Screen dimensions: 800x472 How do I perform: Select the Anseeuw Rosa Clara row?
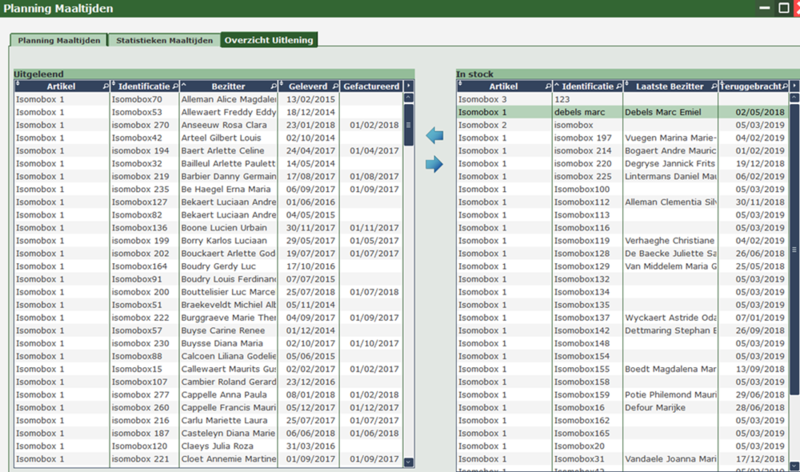[x=230, y=125]
